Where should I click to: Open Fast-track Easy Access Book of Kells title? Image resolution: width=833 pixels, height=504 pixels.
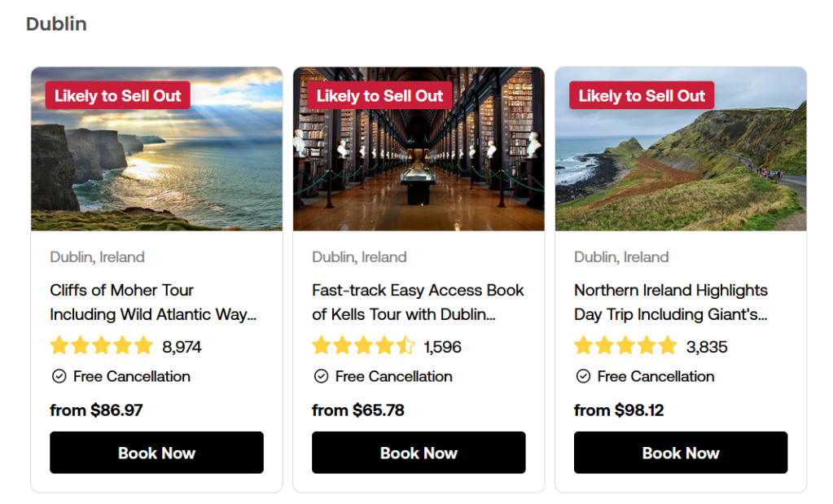[418, 302]
